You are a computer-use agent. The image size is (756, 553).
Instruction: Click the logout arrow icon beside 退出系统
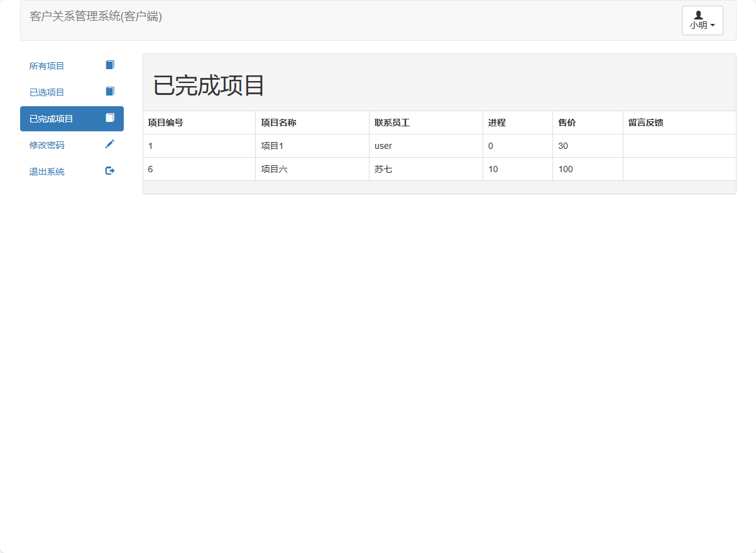(110, 170)
